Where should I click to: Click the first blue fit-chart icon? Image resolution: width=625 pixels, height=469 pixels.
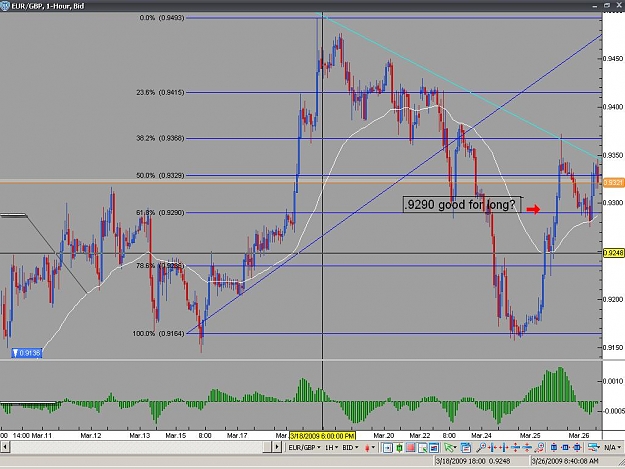pyautogui.click(x=554, y=448)
